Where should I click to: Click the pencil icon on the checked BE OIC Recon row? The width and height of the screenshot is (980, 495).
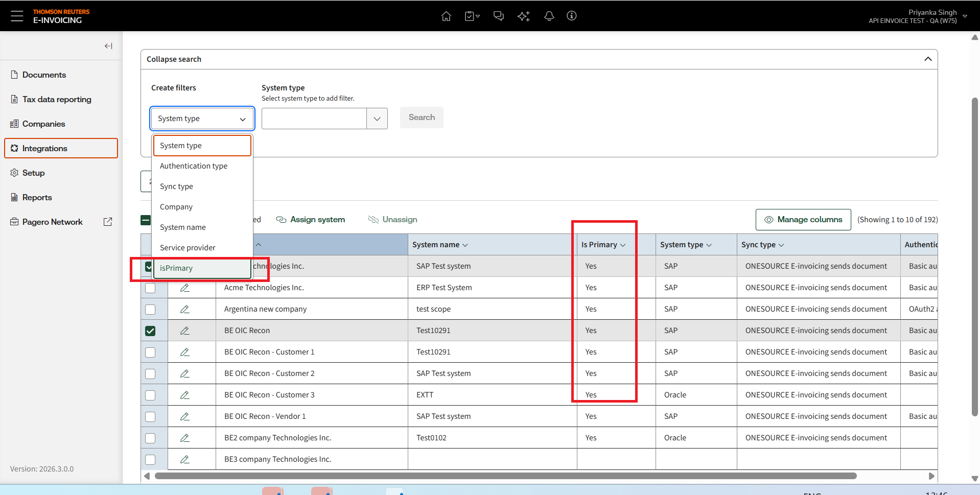coord(185,331)
